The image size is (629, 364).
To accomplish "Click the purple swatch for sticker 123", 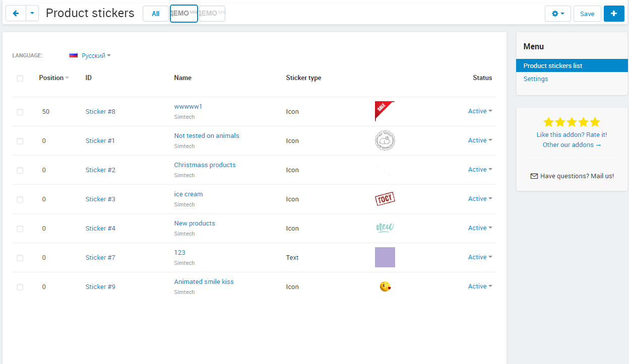I will 385,257.
